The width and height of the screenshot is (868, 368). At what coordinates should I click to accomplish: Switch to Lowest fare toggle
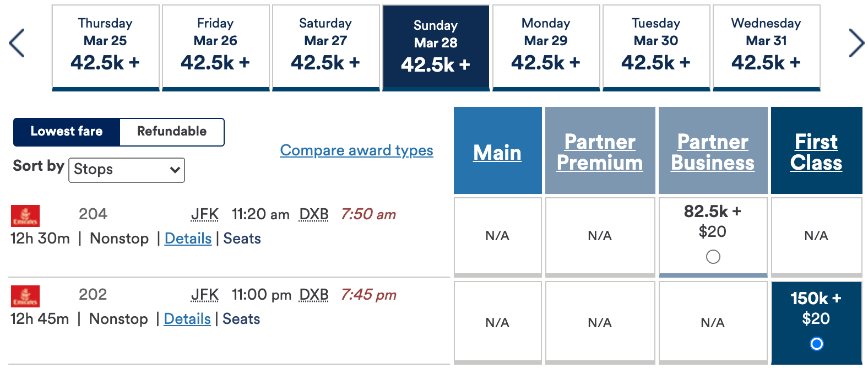click(67, 132)
